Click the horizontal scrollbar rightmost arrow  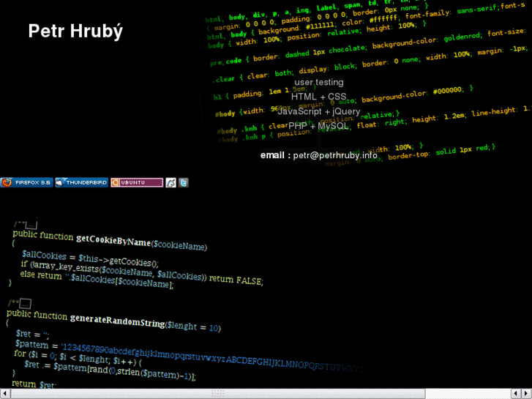point(527,394)
